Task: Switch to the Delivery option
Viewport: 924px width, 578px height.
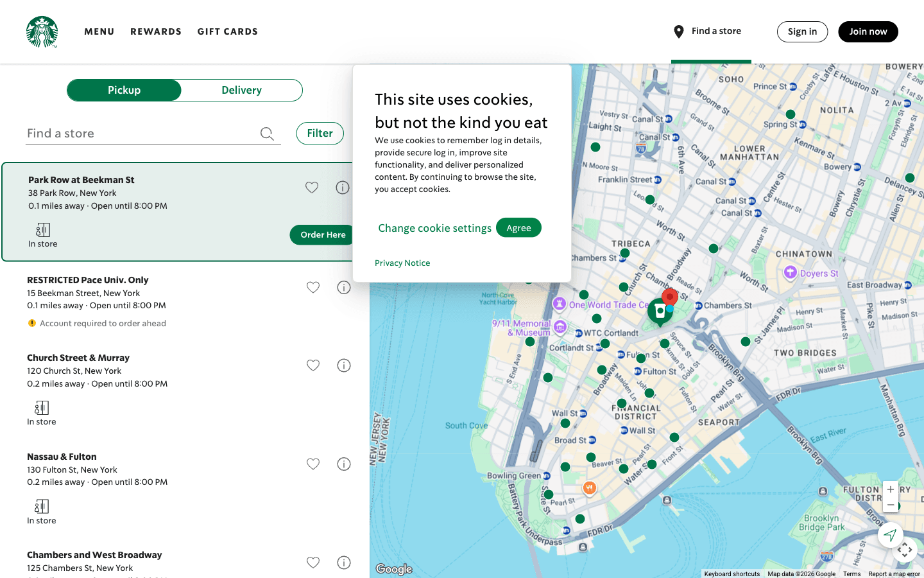Action: click(241, 90)
